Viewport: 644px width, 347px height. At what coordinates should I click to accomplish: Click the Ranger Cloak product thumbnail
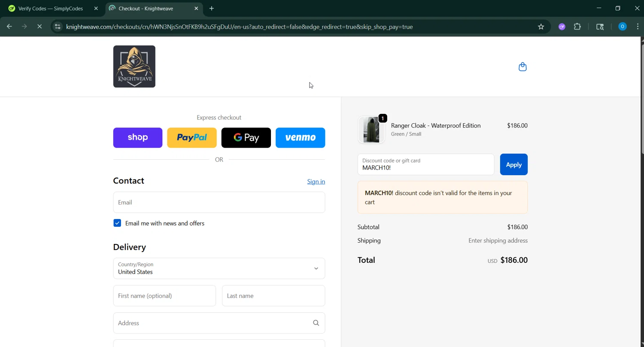coord(371,129)
